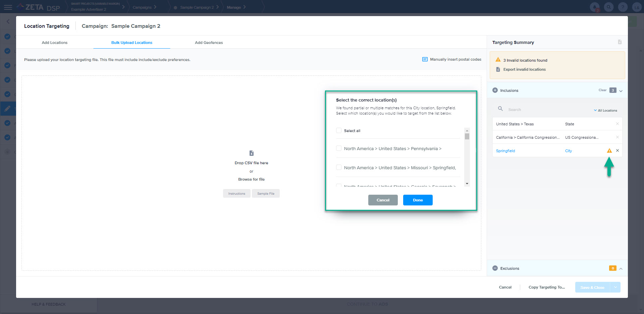Image resolution: width=644 pixels, height=314 pixels.
Task: Open the Add Geofences tab
Action: (x=209, y=43)
